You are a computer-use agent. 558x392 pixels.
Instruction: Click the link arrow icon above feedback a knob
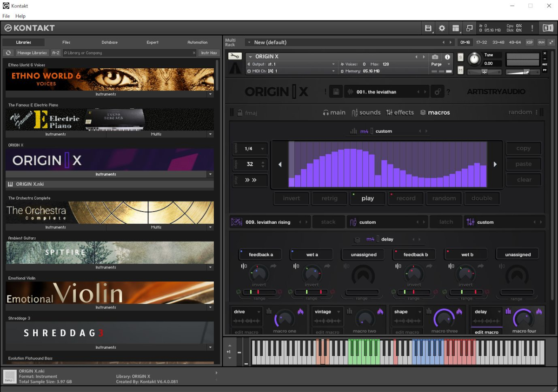273,266
